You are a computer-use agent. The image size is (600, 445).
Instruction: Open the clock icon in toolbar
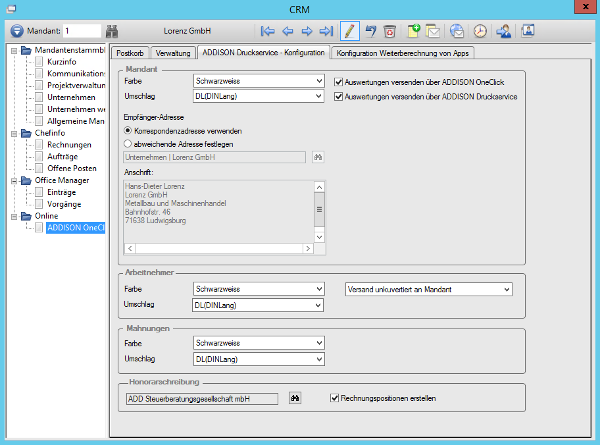point(480,31)
